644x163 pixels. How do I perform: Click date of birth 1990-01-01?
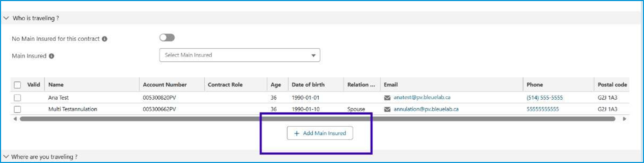click(x=306, y=98)
